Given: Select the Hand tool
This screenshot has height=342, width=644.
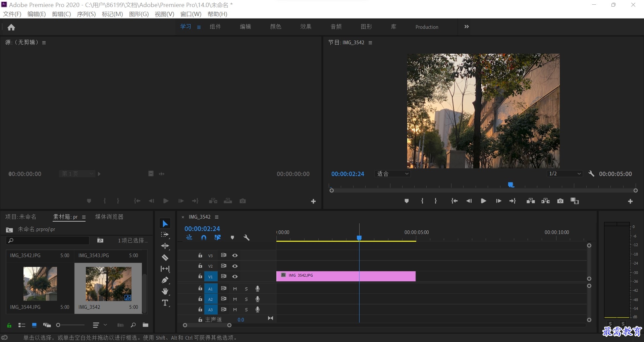Looking at the screenshot, I should click(165, 291).
